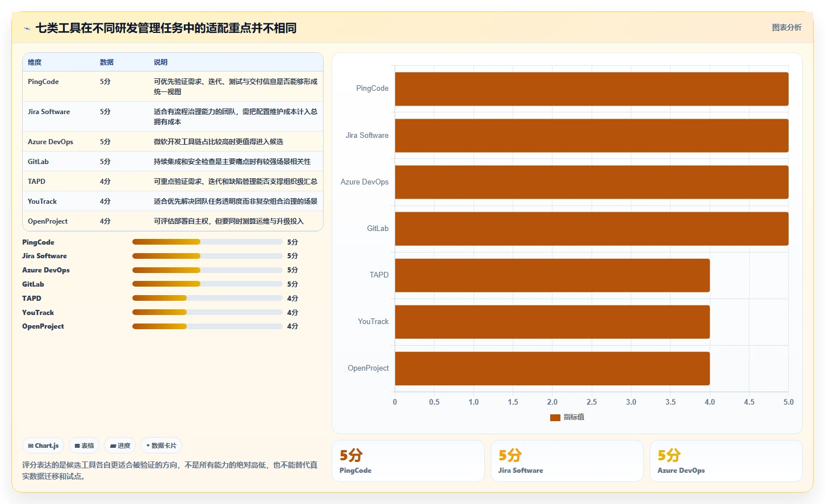The height and width of the screenshot is (504, 825).
Task: Click the x-axis tick label 5.0
Action: pos(789,402)
